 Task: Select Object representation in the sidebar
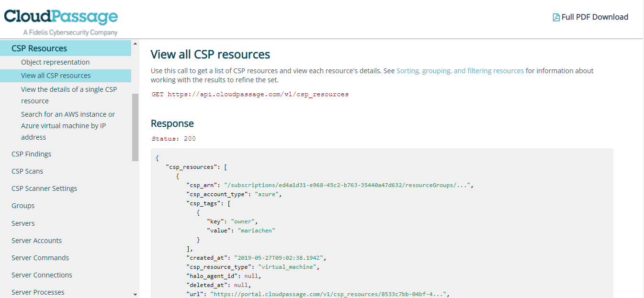[55, 62]
